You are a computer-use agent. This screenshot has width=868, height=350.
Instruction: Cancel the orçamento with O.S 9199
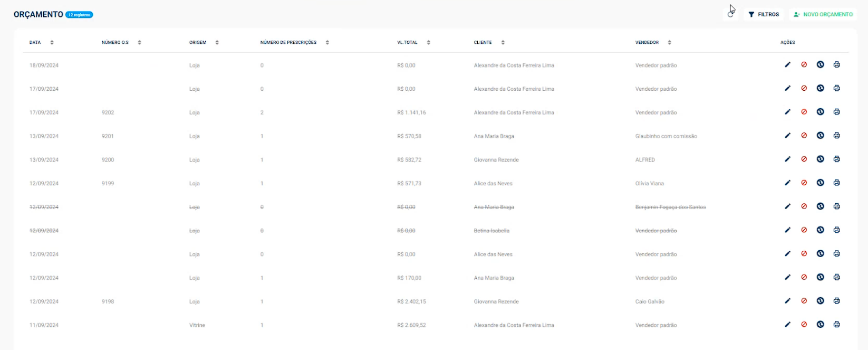804,183
